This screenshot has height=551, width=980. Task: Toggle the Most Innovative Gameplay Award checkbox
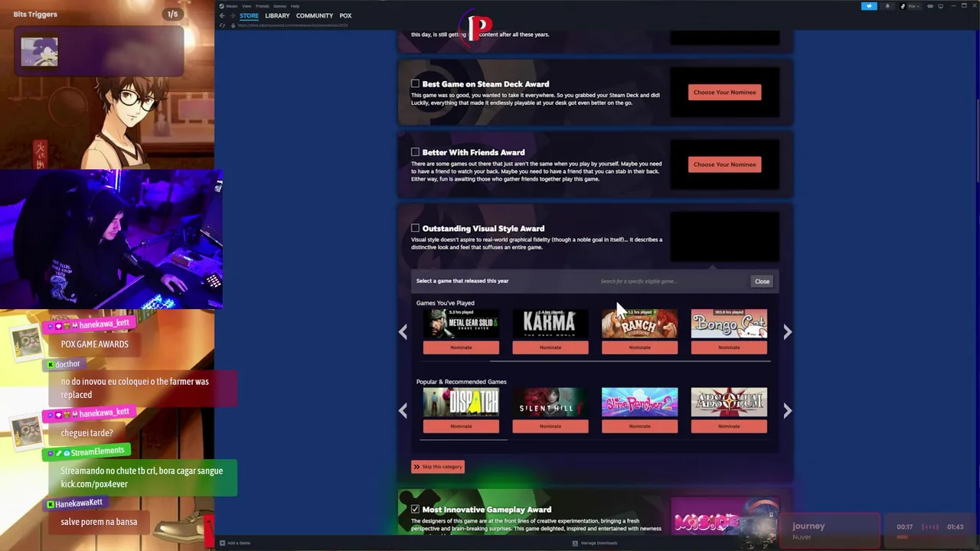coord(415,509)
